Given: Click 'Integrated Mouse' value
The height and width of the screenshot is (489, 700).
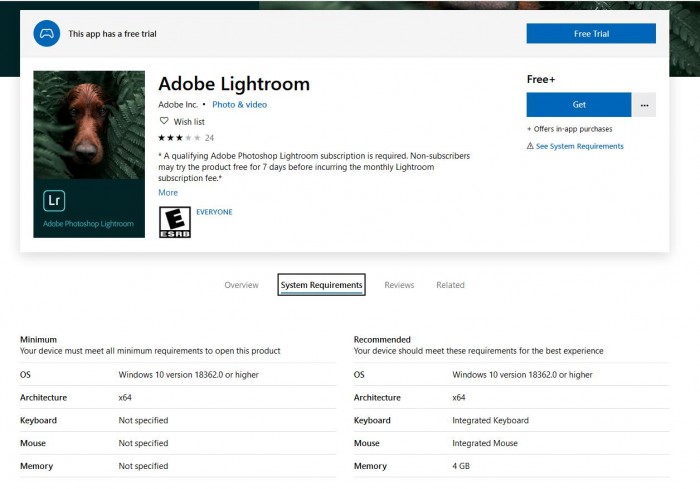Looking at the screenshot, I should pos(485,443).
